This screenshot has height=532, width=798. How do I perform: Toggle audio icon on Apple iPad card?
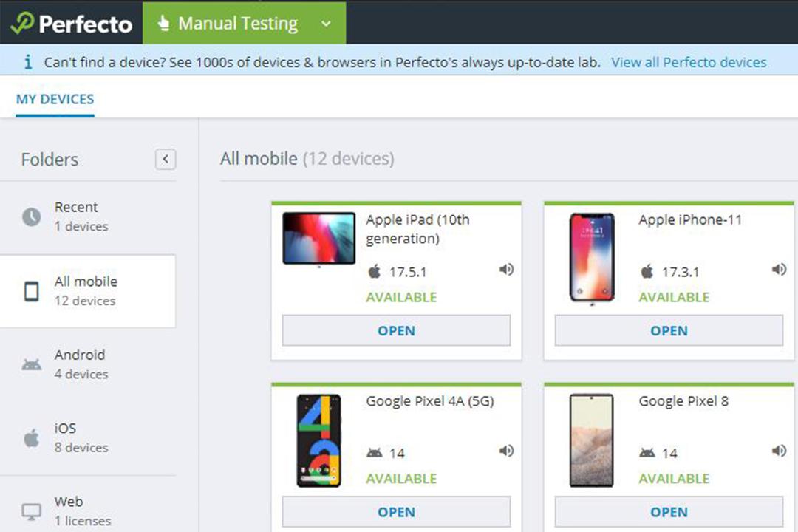point(506,269)
